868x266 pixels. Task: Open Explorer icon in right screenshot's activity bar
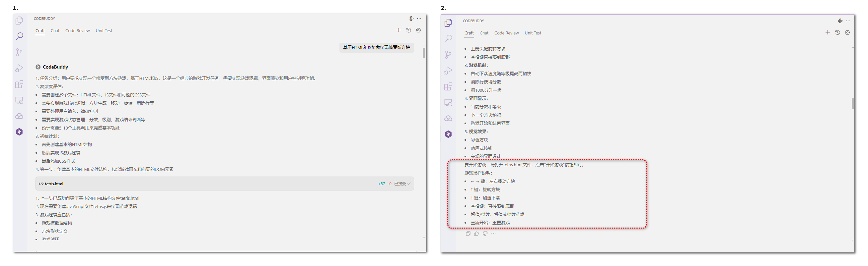pos(448,23)
